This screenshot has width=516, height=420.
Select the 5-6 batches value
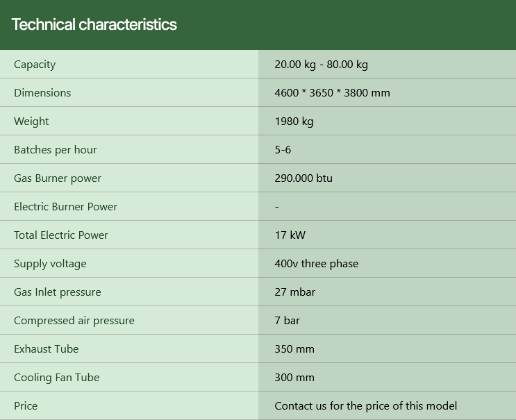(283, 150)
